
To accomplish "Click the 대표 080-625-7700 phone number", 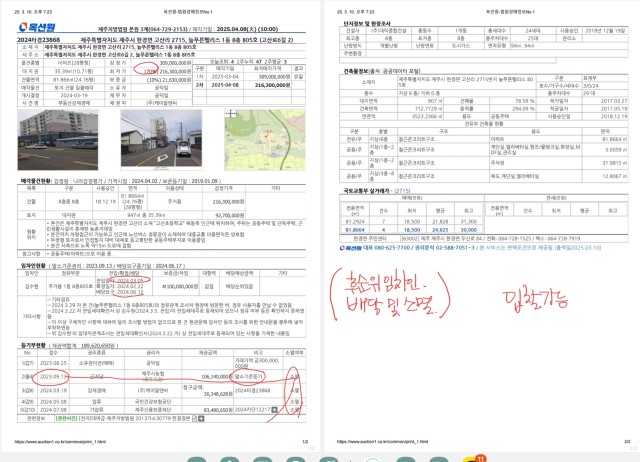I will 387,248.
